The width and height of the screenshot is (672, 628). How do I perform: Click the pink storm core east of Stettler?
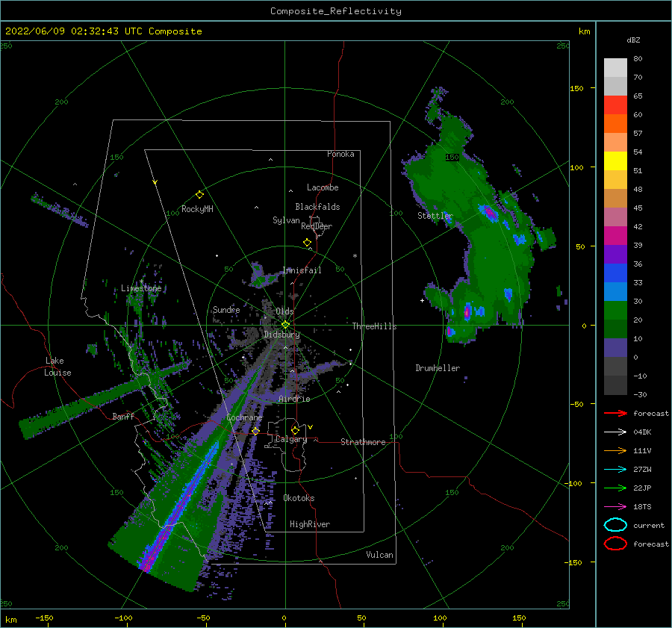point(489,213)
